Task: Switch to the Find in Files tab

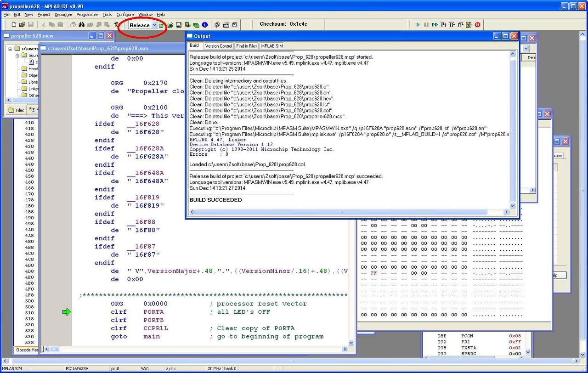Action: pos(247,46)
